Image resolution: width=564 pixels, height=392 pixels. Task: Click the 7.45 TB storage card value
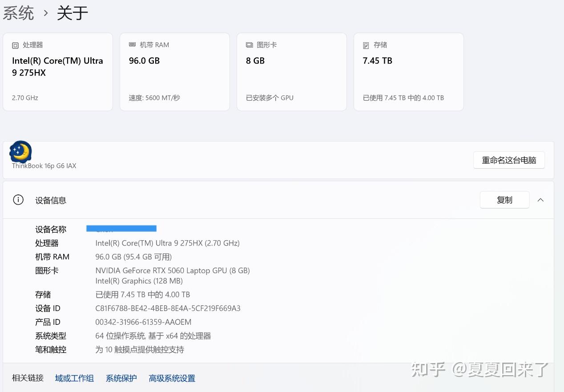(x=378, y=61)
